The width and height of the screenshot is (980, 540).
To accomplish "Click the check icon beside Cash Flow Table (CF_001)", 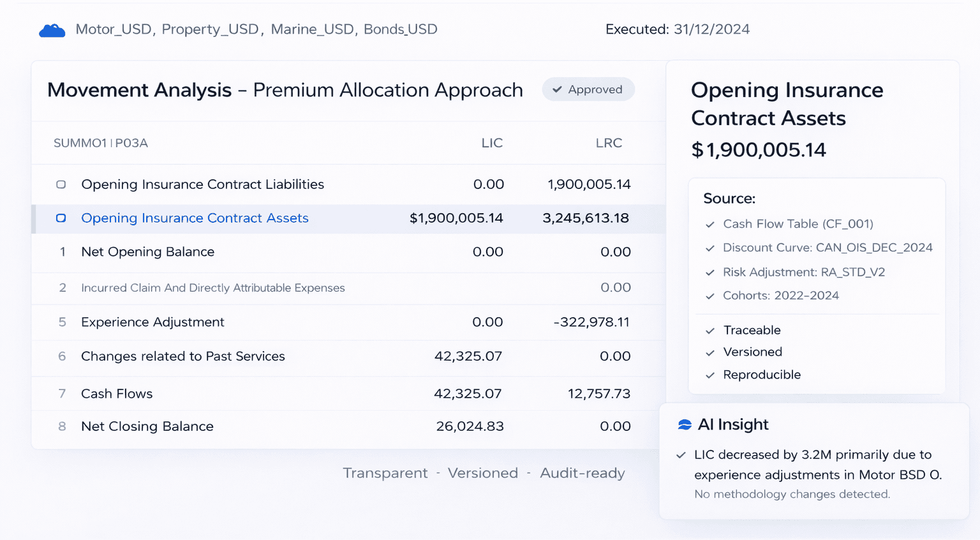I will (x=710, y=225).
